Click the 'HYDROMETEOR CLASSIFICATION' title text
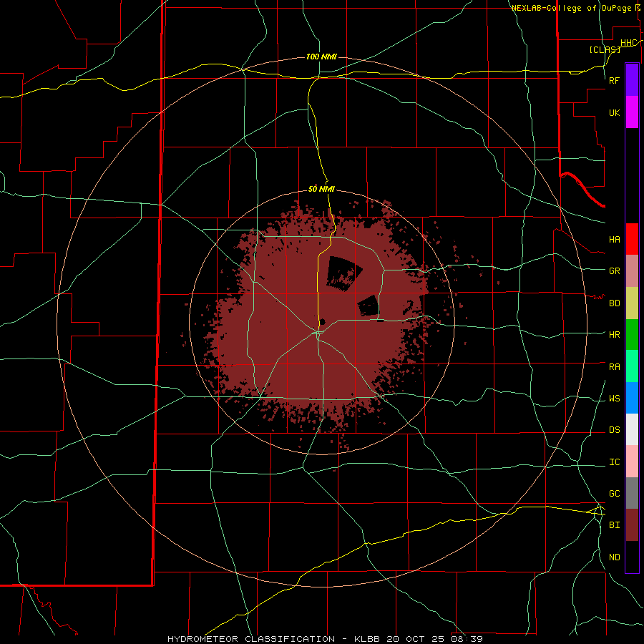The image size is (644, 644). [251, 639]
